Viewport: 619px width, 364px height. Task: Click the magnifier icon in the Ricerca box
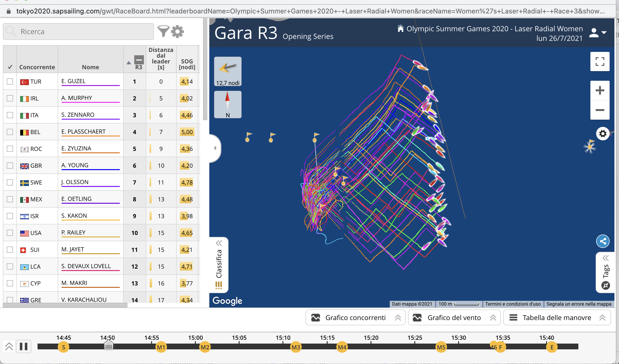point(11,31)
